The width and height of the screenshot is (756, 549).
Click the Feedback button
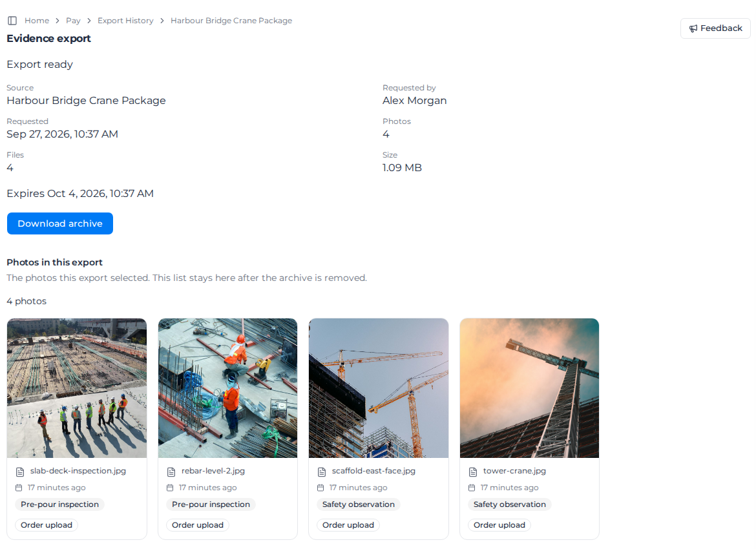715,28
